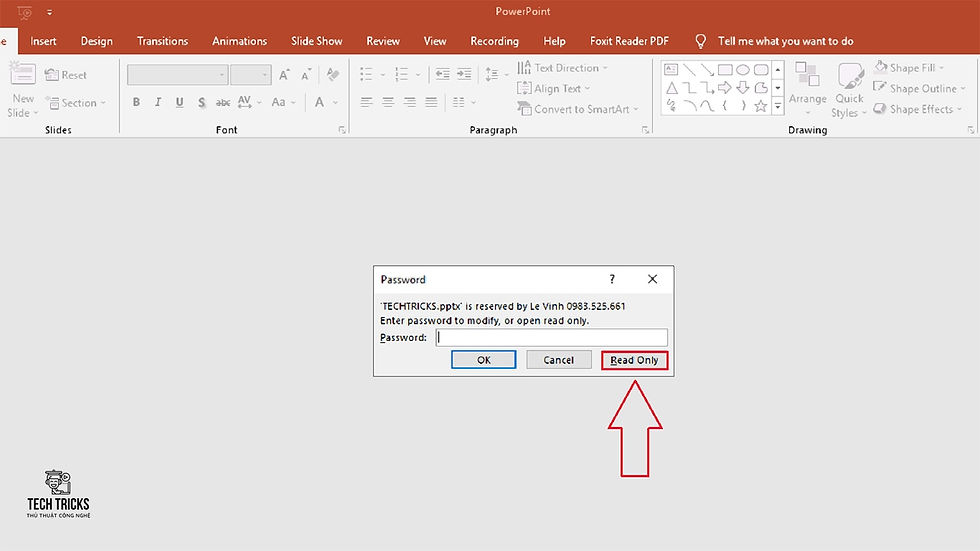Viewport: 980px width, 551px height.
Task: Select the Right Arrow shape
Action: 724,87
